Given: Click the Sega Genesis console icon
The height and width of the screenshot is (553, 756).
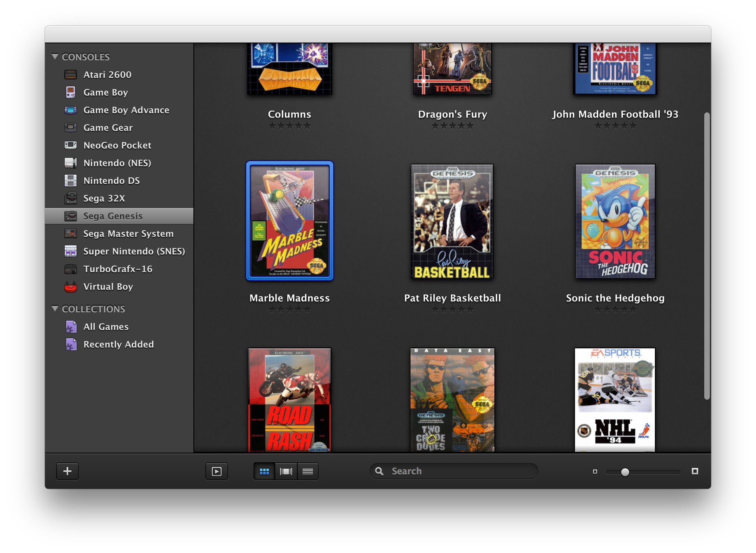Looking at the screenshot, I should [x=71, y=216].
